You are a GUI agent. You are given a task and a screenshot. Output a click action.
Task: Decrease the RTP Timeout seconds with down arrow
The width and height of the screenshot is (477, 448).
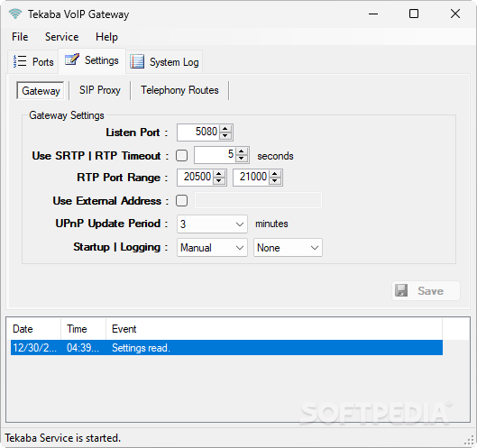(242, 158)
